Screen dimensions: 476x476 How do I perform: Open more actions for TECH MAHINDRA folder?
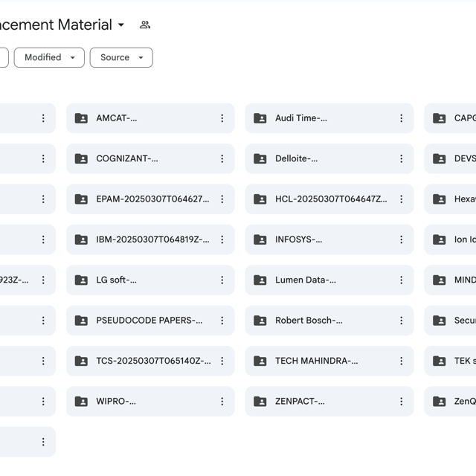pos(402,361)
